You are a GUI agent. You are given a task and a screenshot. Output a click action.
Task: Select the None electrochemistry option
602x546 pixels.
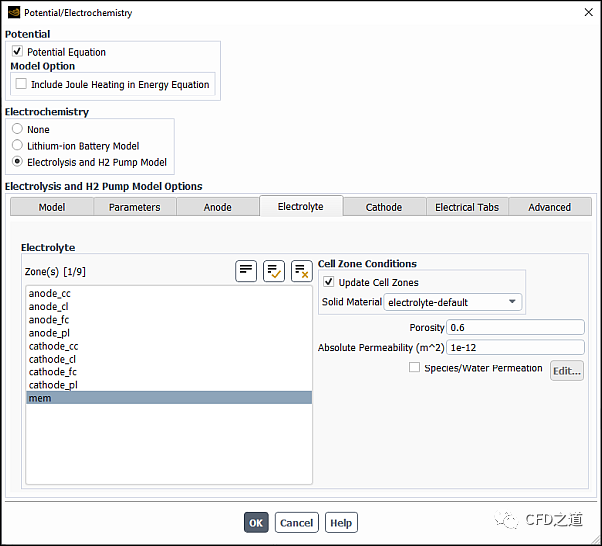[x=18, y=130]
